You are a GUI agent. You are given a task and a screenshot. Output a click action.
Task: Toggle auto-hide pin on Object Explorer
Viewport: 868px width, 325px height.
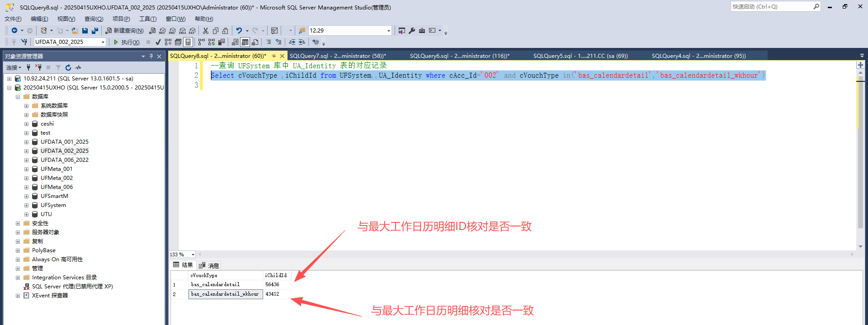pos(151,56)
